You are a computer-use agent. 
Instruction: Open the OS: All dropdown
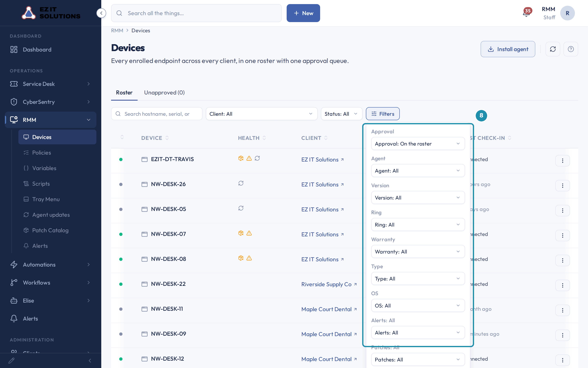pyautogui.click(x=418, y=306)
